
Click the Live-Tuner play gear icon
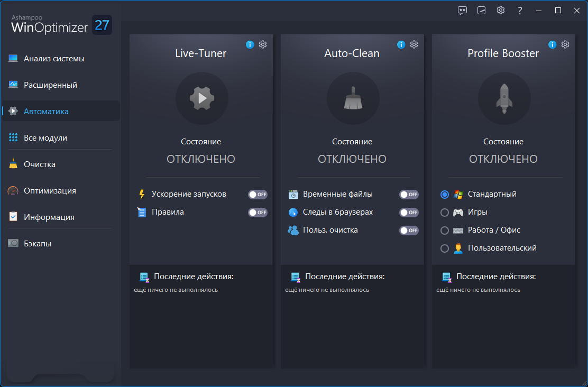(202, 98)
